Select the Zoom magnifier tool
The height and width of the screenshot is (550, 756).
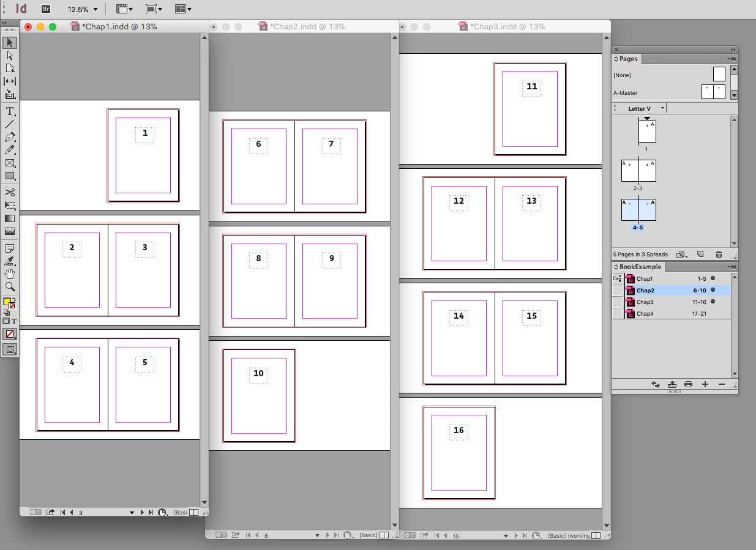tap(10, 286)
